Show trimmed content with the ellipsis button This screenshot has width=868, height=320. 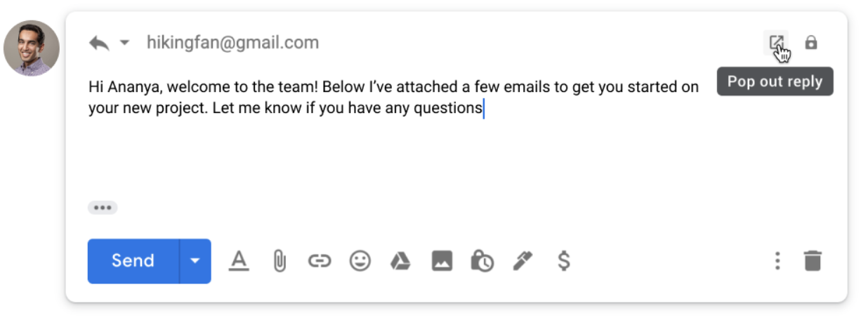[x=103, y=208]
